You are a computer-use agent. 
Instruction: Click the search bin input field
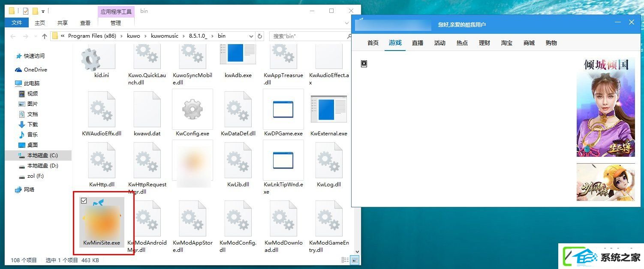(310, 36)
